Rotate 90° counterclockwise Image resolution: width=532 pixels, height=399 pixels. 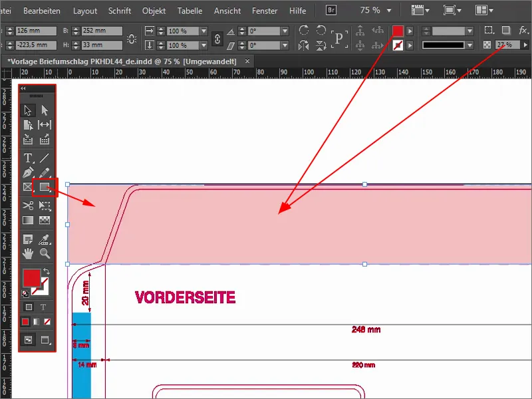[321, 30]
